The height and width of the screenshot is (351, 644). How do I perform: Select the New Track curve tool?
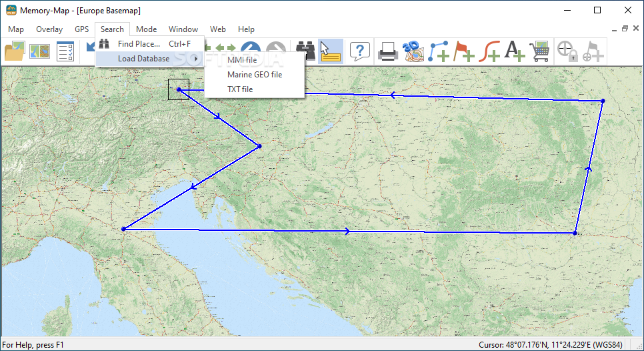489,51
